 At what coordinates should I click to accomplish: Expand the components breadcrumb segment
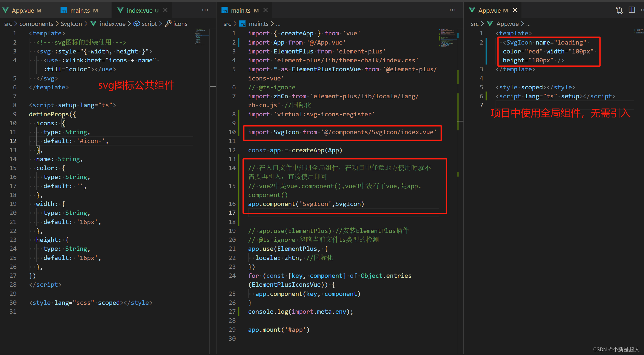pyautogui.click(x=36, y=24)
